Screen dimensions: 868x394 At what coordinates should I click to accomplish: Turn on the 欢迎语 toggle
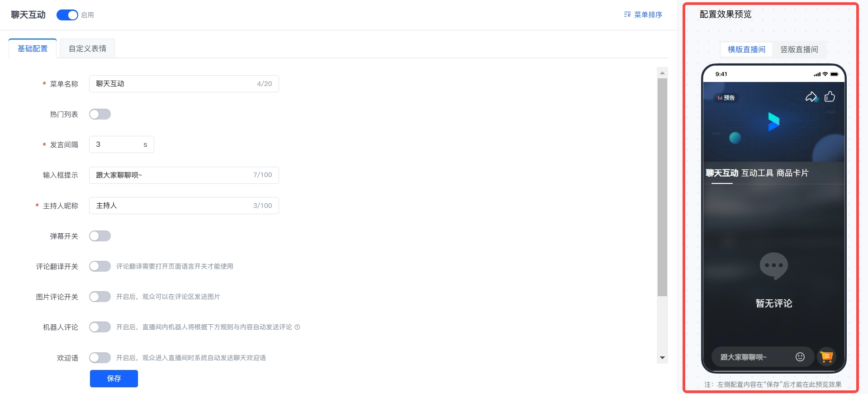click(x=100, y=358)
